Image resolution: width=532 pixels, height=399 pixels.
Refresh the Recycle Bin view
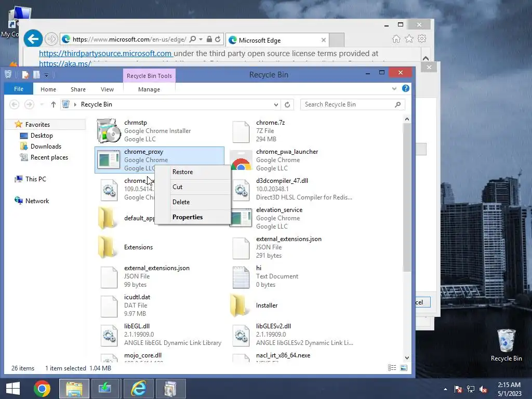287,104
